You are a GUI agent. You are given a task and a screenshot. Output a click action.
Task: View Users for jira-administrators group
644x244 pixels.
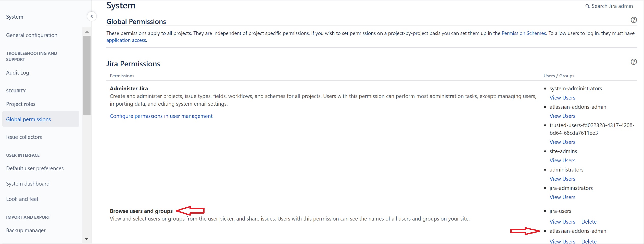click(x=562, y=197)
